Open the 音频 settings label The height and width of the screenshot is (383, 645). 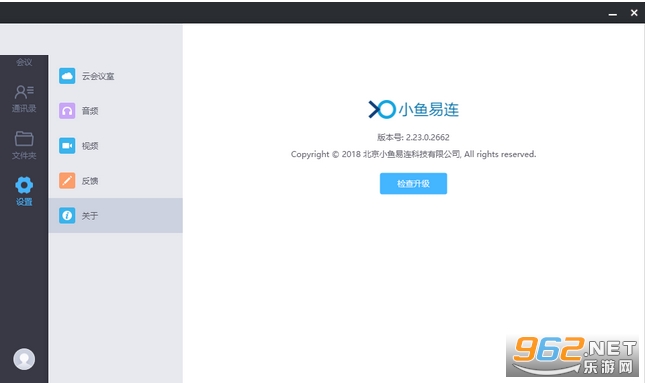[90, 111]
